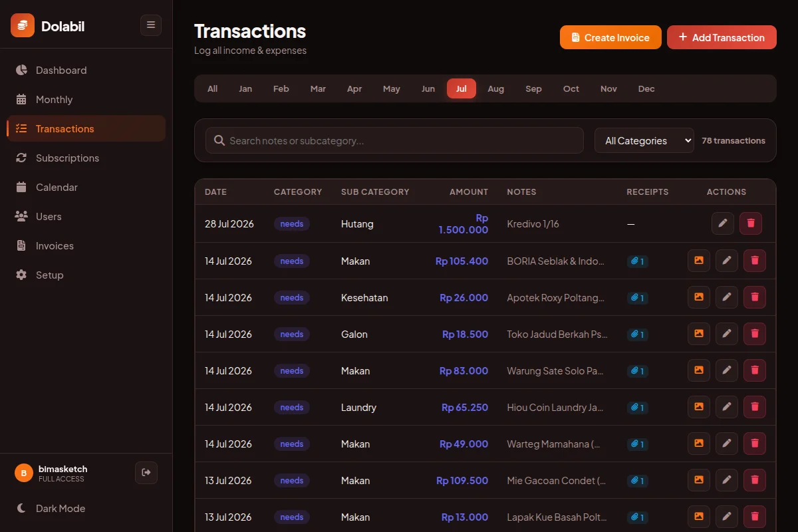
Task: Select the active Jul tab
Action: (462, 88)
